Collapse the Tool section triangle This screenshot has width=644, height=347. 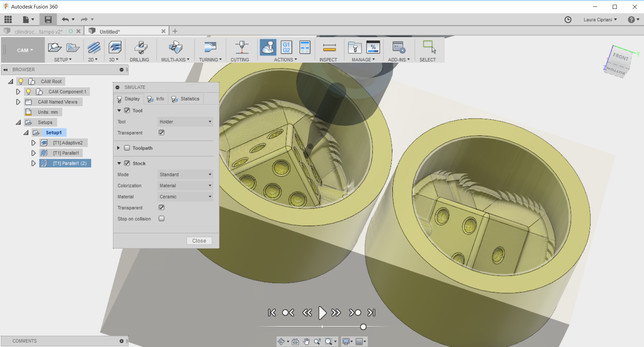(119, 111)
